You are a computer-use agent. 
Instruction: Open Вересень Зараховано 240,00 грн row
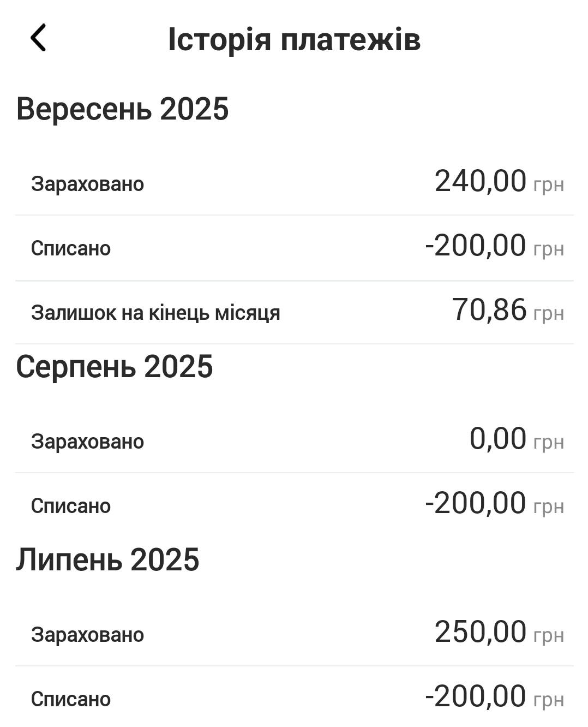coord(294,183)
